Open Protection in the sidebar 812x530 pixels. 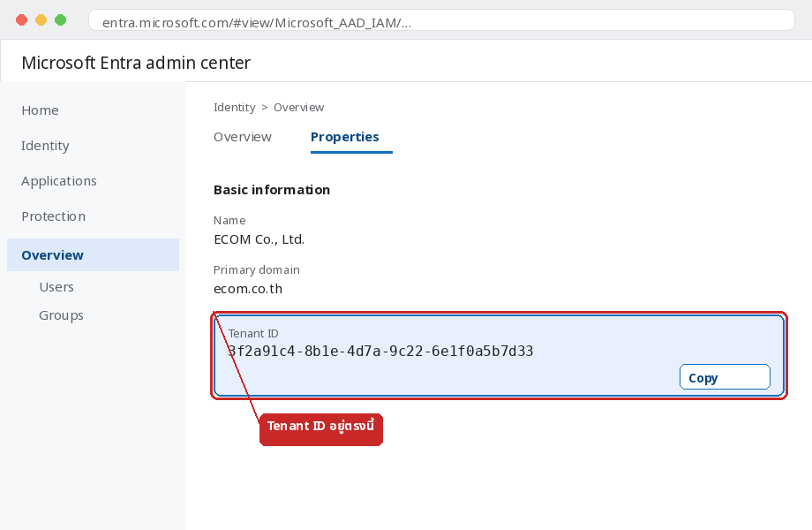[53, 216]
